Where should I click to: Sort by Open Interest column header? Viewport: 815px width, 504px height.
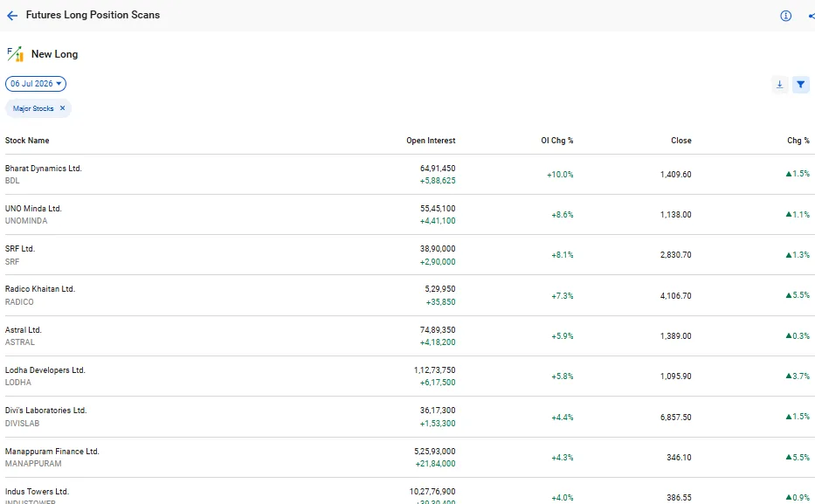click(x=431, y=141)
